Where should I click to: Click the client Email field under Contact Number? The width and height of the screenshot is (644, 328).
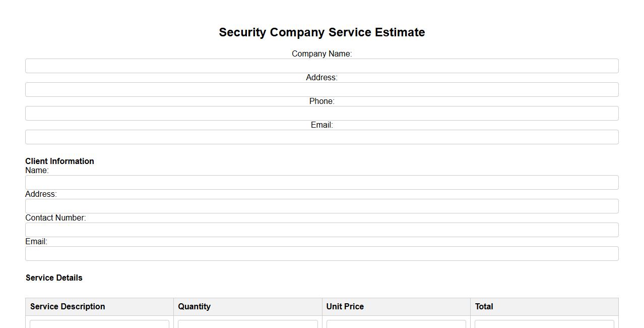(321, 254)
